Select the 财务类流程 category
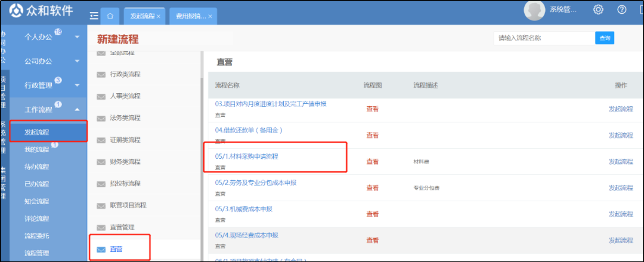644x262 pixels. click(125, 162)
